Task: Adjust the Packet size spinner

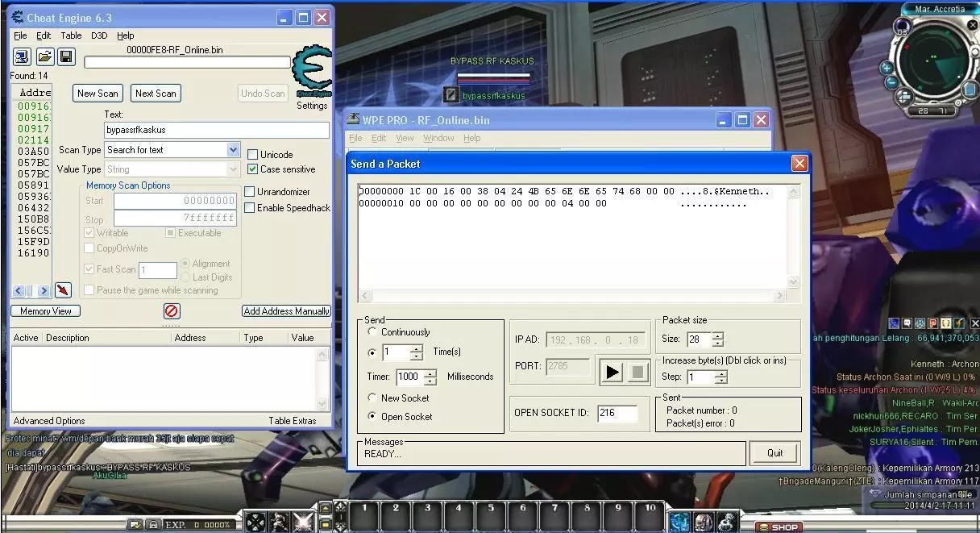Action: (x=718, y=339)
